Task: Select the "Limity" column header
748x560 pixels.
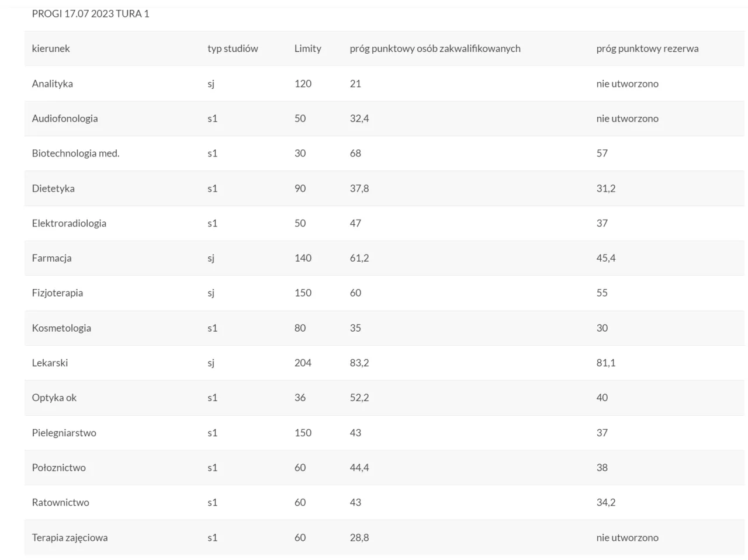Action: [x=308, y=48]
